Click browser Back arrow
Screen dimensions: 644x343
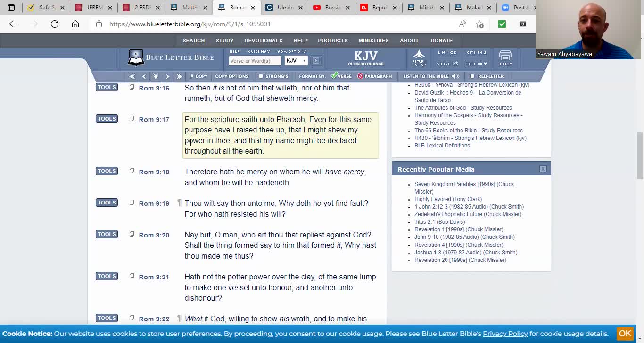tap(13, 24)
